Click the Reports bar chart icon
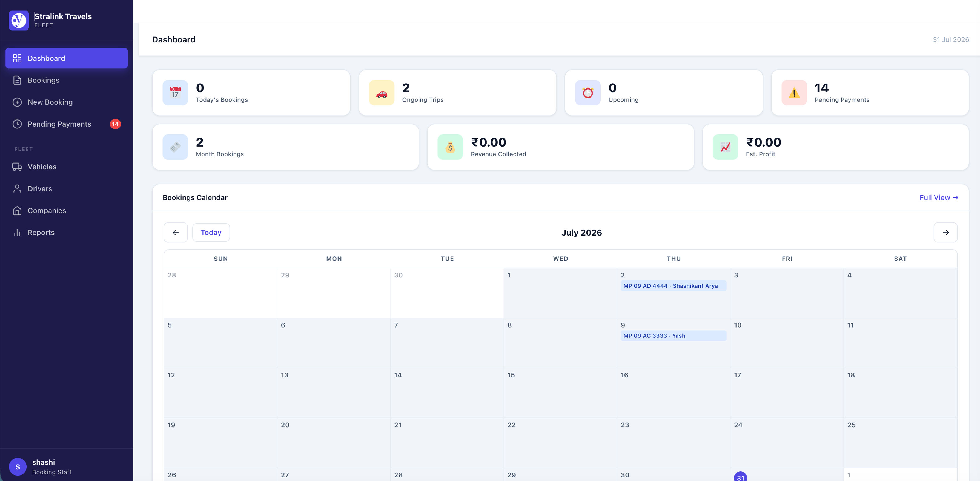980x481 pixels. click(17, 233)
